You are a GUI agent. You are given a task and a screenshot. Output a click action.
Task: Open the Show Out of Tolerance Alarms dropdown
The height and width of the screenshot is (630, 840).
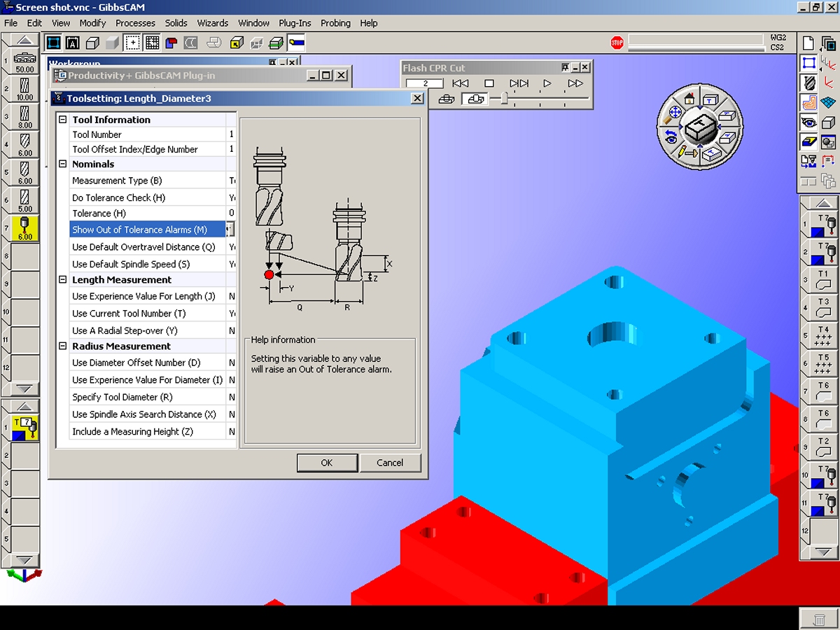point(230,230)
